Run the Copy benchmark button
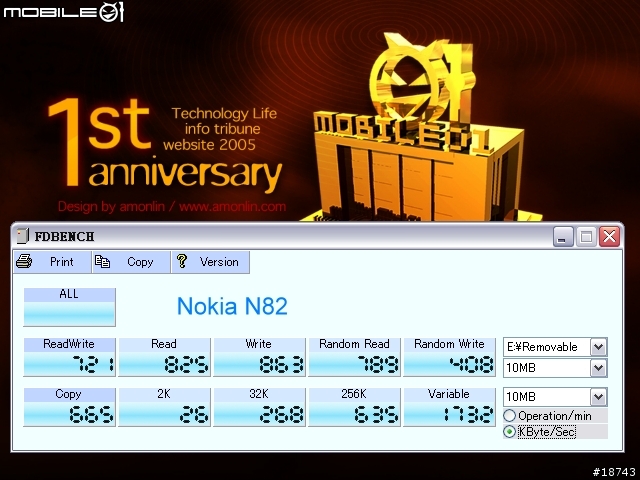 [x=69, y=407]
